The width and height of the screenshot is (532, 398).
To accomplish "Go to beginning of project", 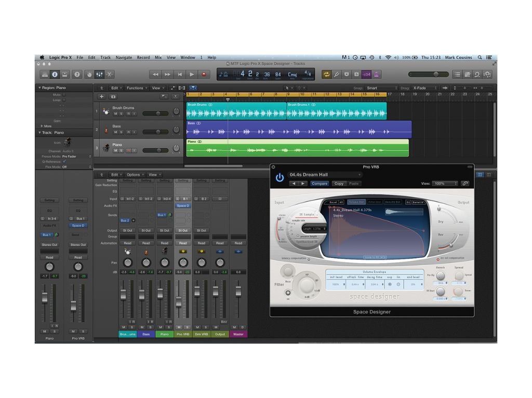I will point(179,74).
